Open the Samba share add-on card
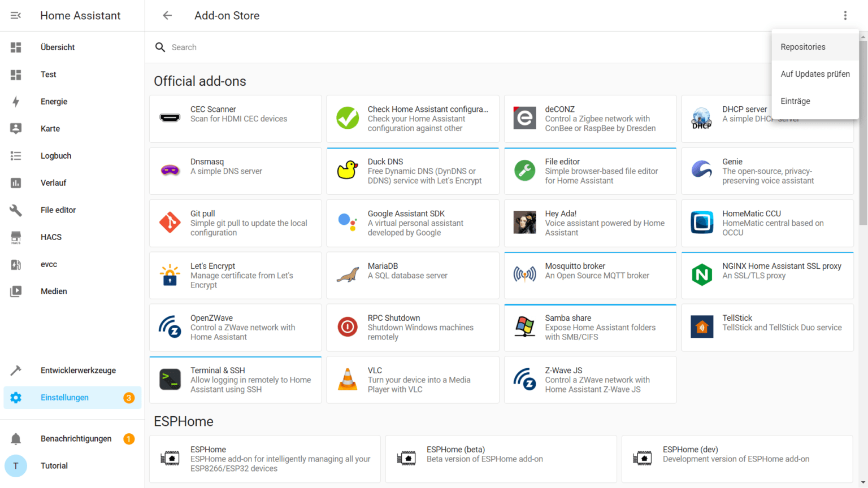868x488 pixels. [590, 328]
